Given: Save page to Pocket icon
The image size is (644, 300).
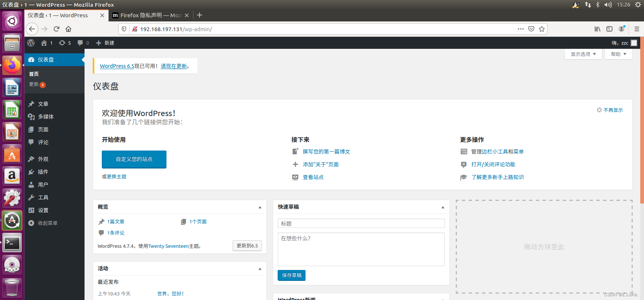Looking at the screenshot, I should 531,29.
